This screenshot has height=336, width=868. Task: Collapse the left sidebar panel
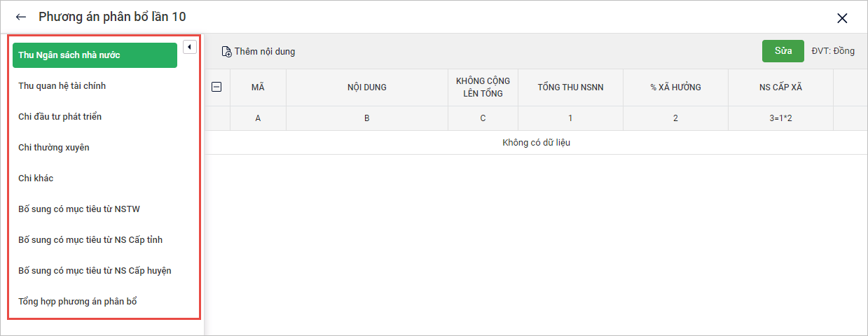[189, 47]
